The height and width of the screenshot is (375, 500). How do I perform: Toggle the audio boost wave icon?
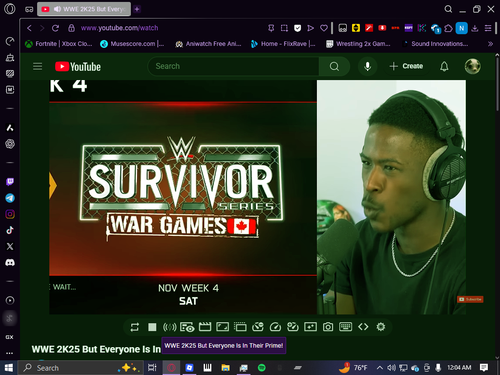[169, 327]
